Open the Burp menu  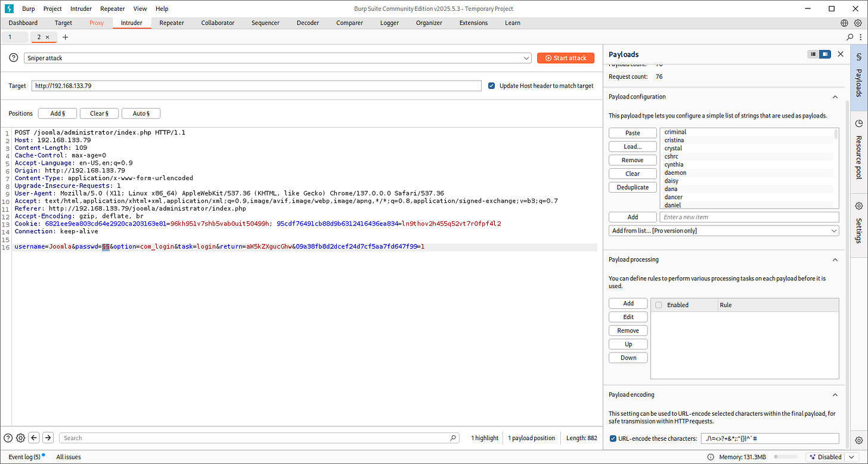[x=28, y=9]
